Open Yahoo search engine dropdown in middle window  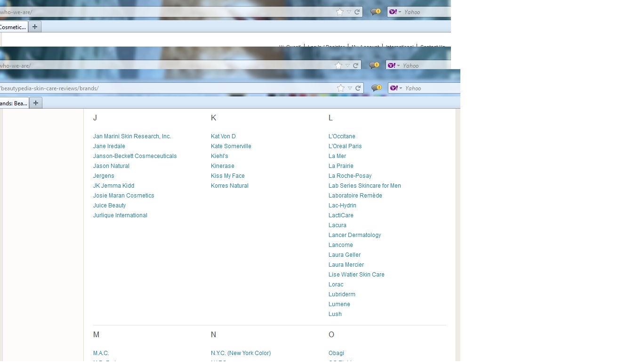click(393, 65)
